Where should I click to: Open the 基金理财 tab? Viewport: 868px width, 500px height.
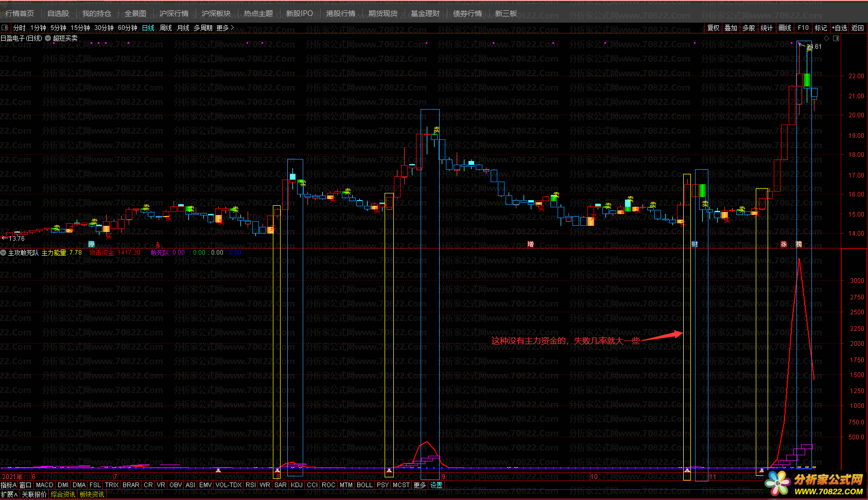425,13
